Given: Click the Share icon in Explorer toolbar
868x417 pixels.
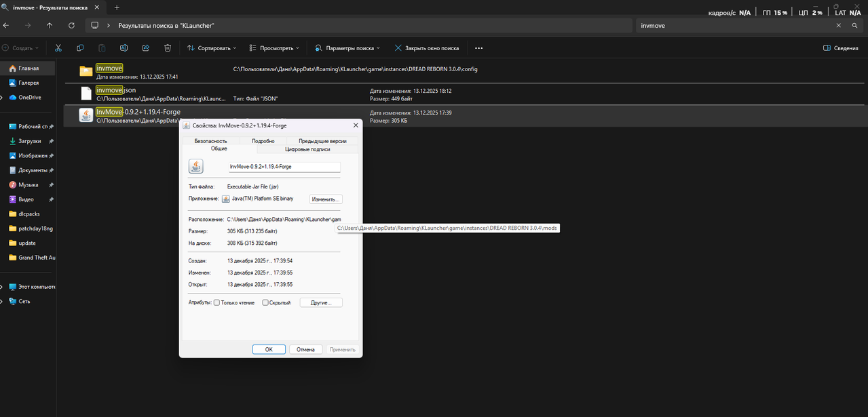Looking at the screenshot, I should coord(146,48).
